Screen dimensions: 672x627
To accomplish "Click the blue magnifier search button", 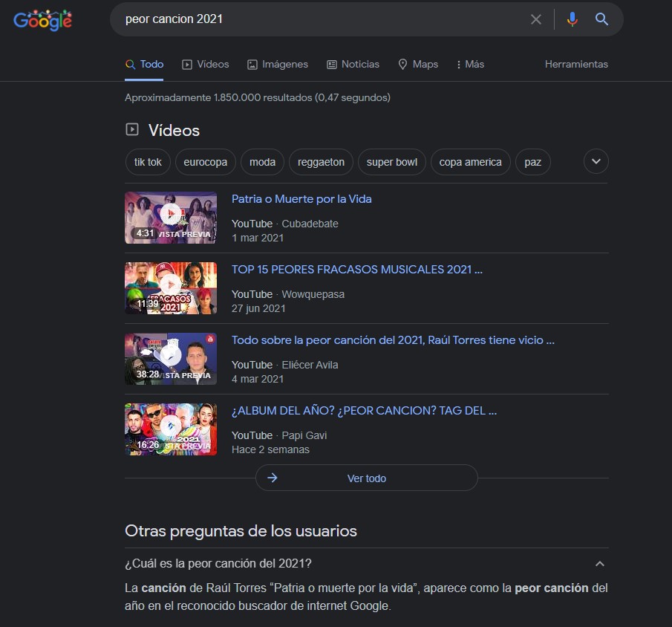I will pos(601,19).
